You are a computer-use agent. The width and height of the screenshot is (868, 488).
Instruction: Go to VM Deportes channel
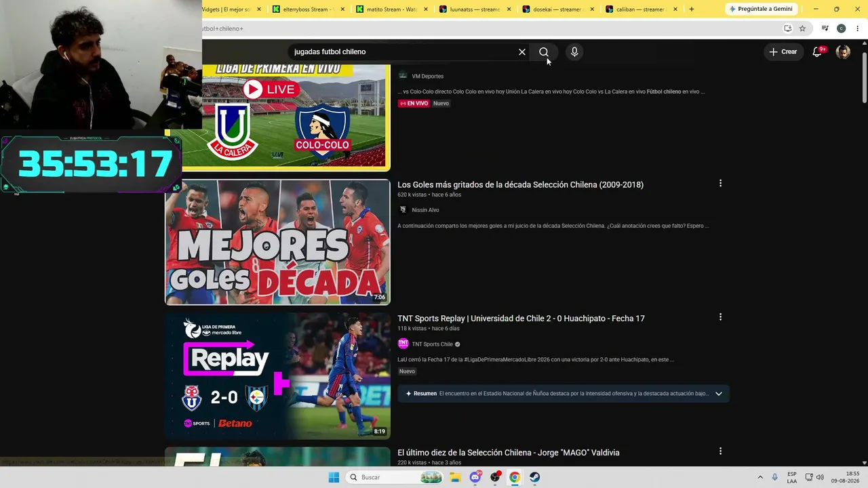[x=428, y=77]
